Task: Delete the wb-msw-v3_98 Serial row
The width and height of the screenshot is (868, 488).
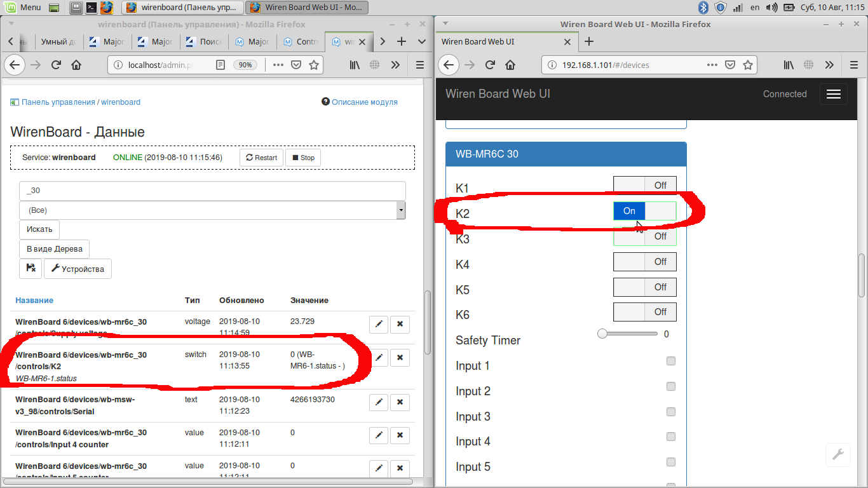Action: tap(400, 402)
